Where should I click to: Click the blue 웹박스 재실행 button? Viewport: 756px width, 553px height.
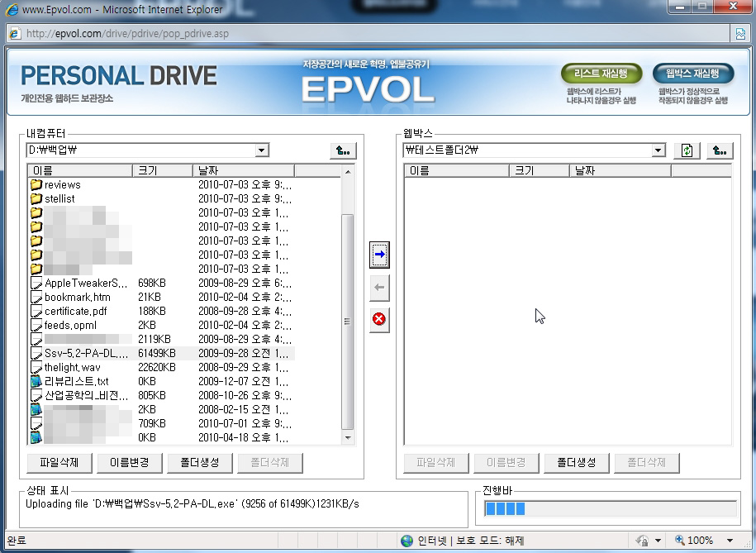pyautogui.click(x=693, y=74)
